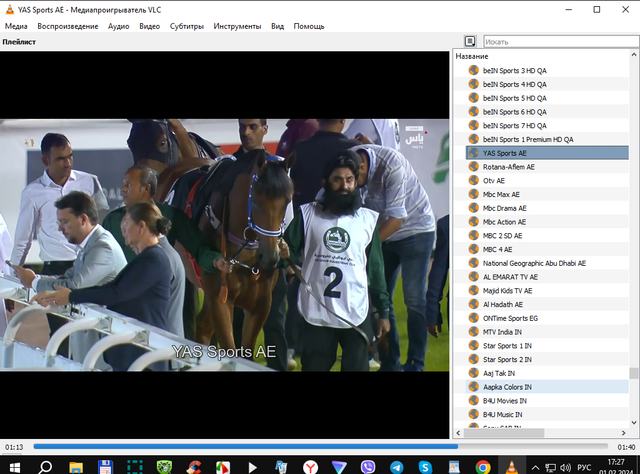
Task: Show hidden system tray icons
Action: [536, 467]
